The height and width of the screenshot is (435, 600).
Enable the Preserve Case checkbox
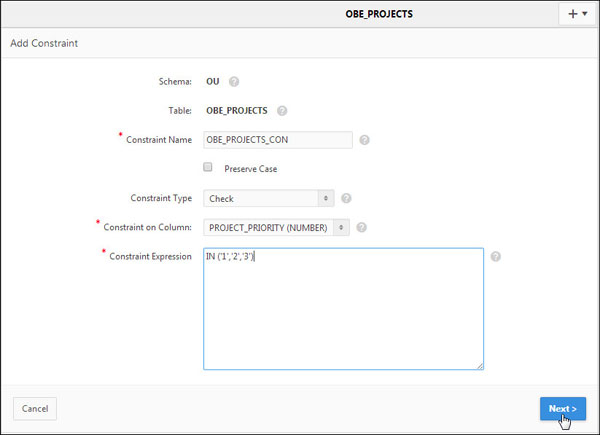pyautogui.click(x=208, y=168)
